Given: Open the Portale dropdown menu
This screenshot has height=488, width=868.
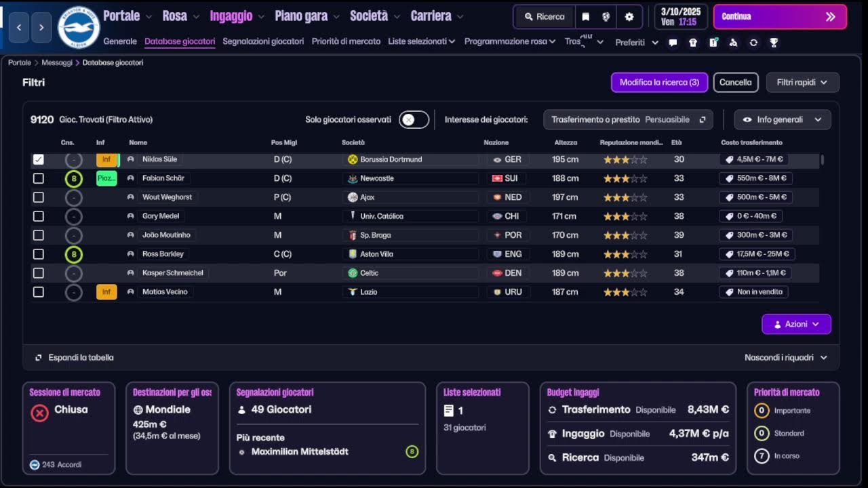Looking at the screenshot, I should [x=127, y=16].
